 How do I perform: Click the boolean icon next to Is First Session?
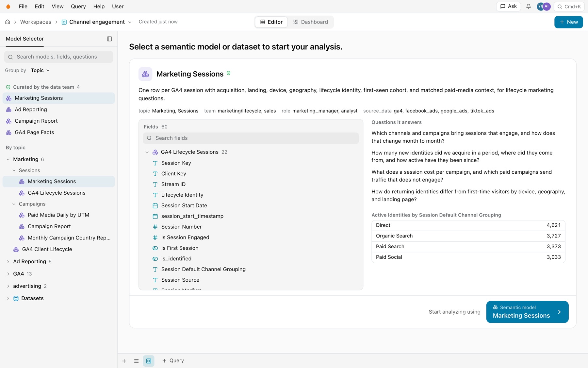tap(155, 248)
